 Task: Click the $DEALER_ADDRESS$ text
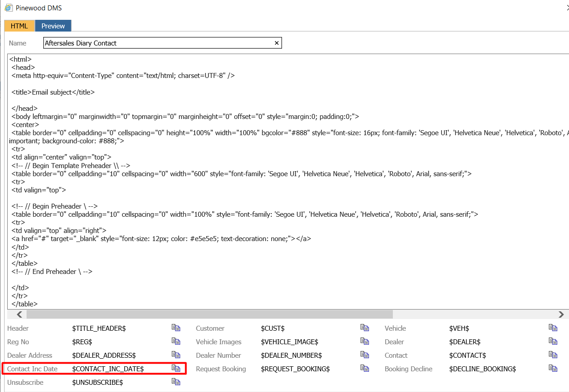104,356
